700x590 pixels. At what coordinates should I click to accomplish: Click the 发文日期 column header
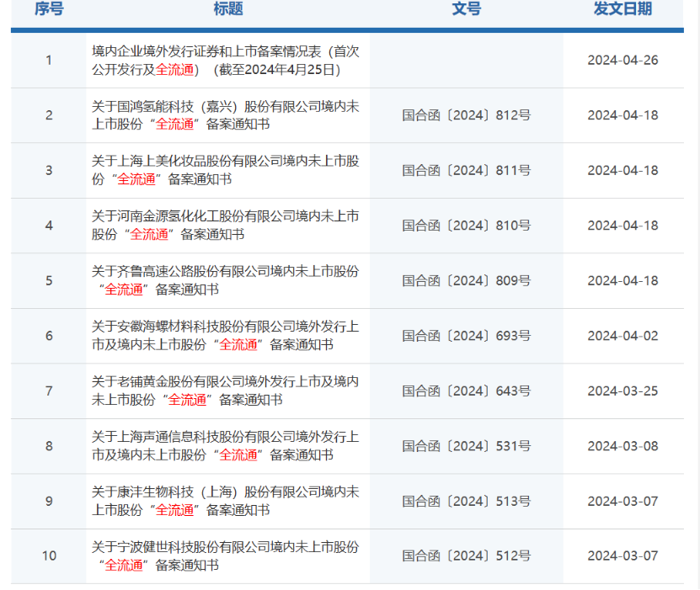point(623,9)
